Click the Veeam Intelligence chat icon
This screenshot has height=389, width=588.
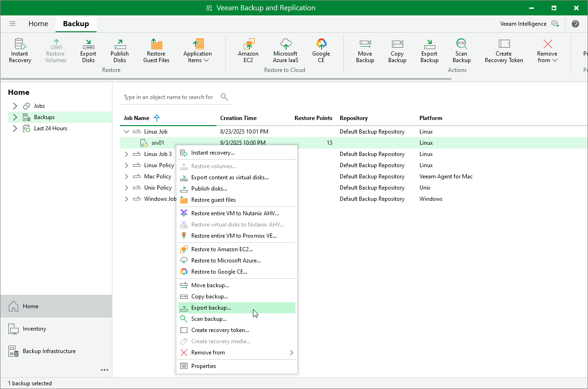pyautogui.click(x=555, y=24)
